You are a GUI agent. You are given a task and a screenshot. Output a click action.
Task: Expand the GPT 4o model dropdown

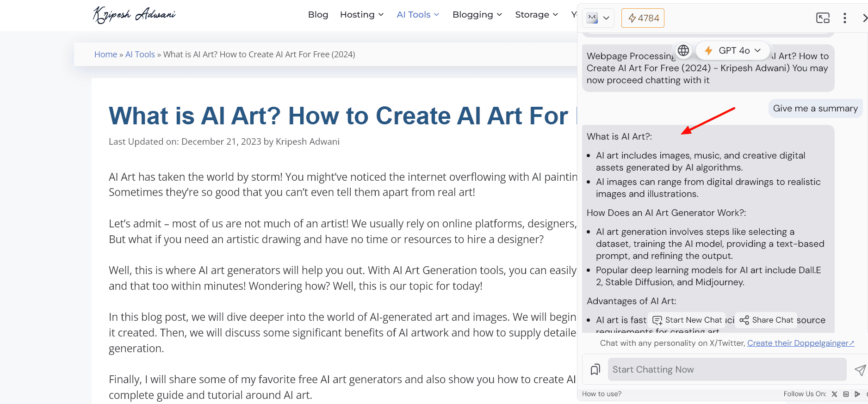point(734,50)
